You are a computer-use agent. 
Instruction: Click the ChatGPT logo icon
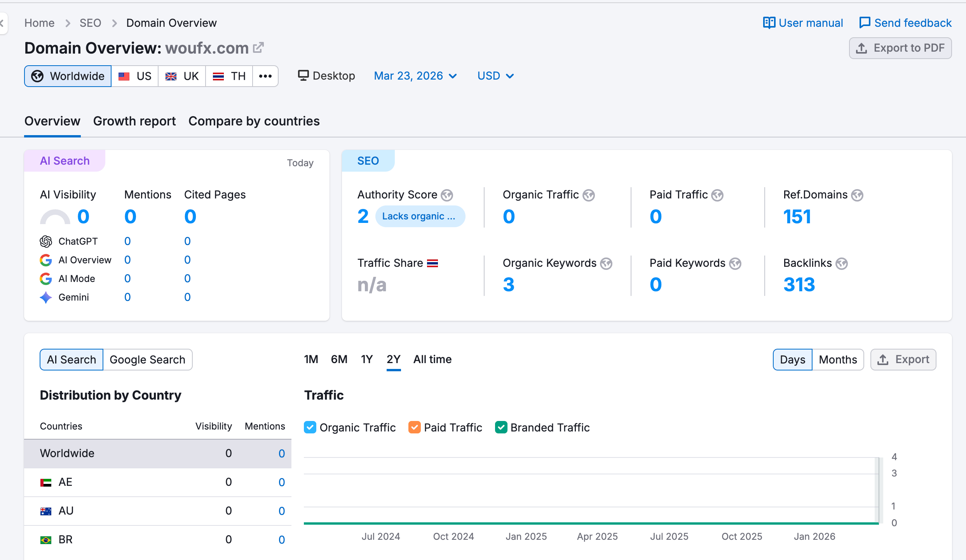click(46, 242)
